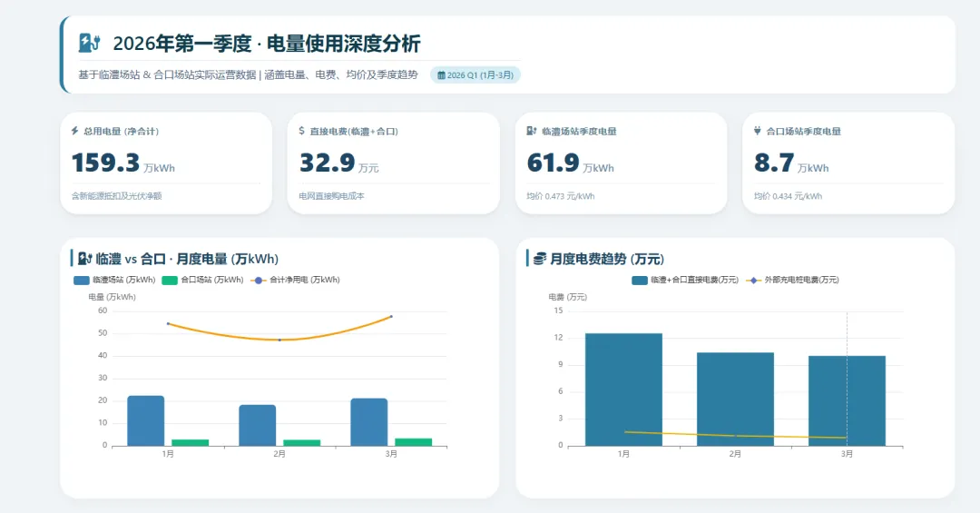Click the 8.7 value
The height and width of the screenshot is (513, 980).
point(774,163)
